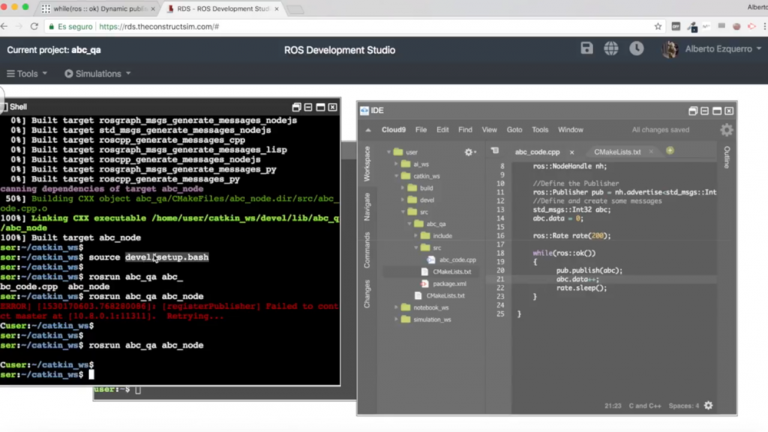The height and width of the screenshot is (432, 768).
Task: Expand the build folder
Action: [403, 188]
